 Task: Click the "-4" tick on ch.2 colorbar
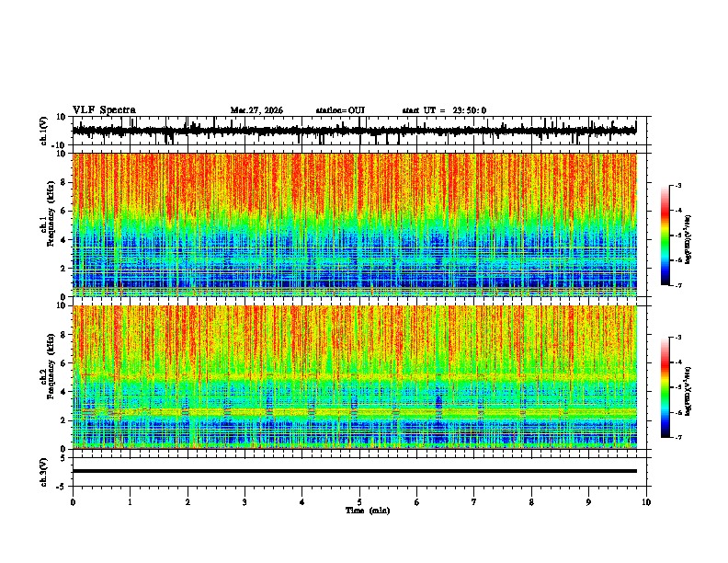[x=677, y=362]
